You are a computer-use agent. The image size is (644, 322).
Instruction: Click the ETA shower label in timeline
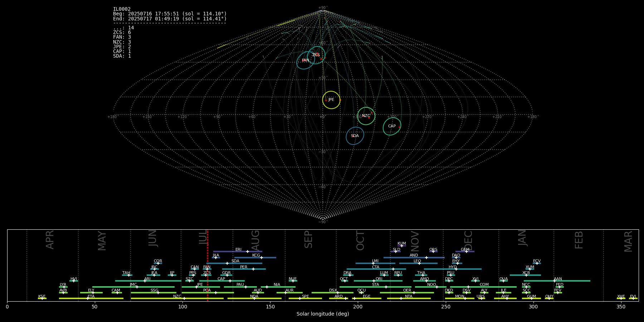click(91, 297)
